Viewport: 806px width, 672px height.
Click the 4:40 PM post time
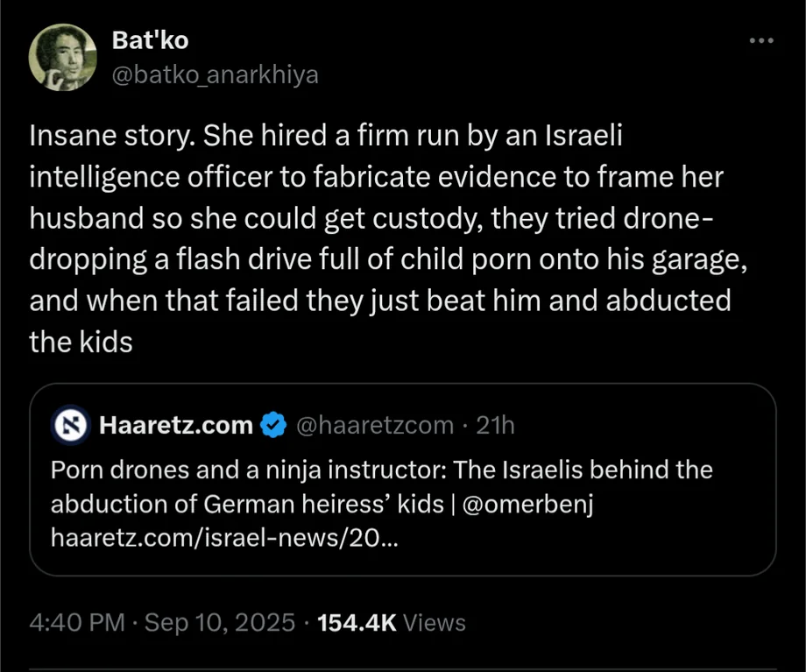click(x=77, y=623)
